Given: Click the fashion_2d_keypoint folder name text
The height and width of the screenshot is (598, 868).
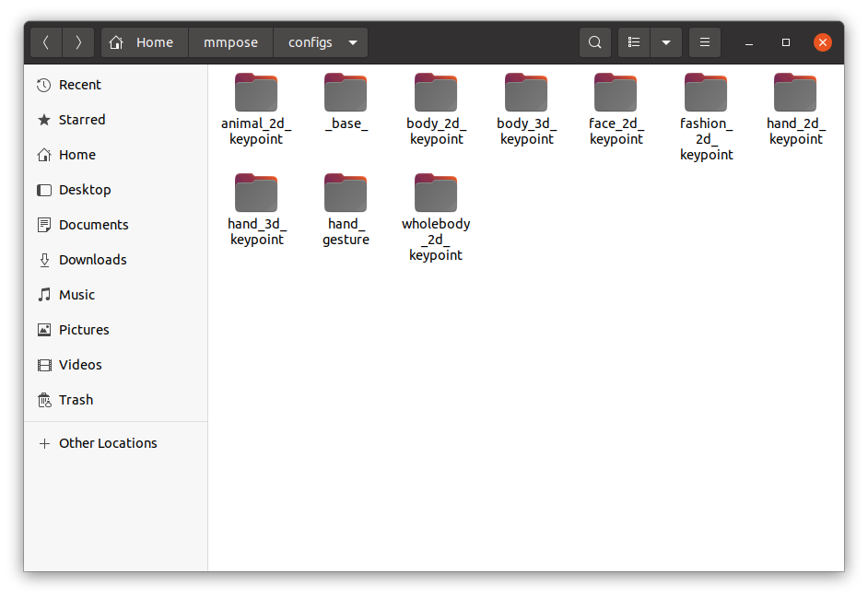Looking at the screenshot, I should click(707, 139).
